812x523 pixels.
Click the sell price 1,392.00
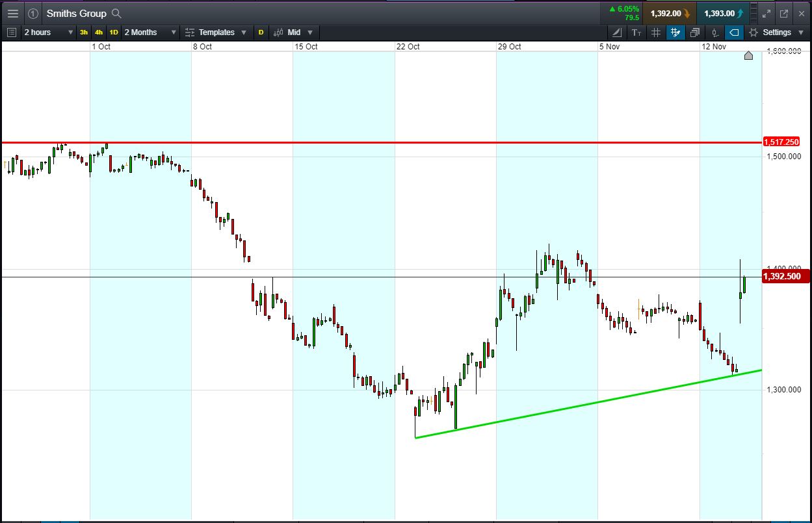669,13
